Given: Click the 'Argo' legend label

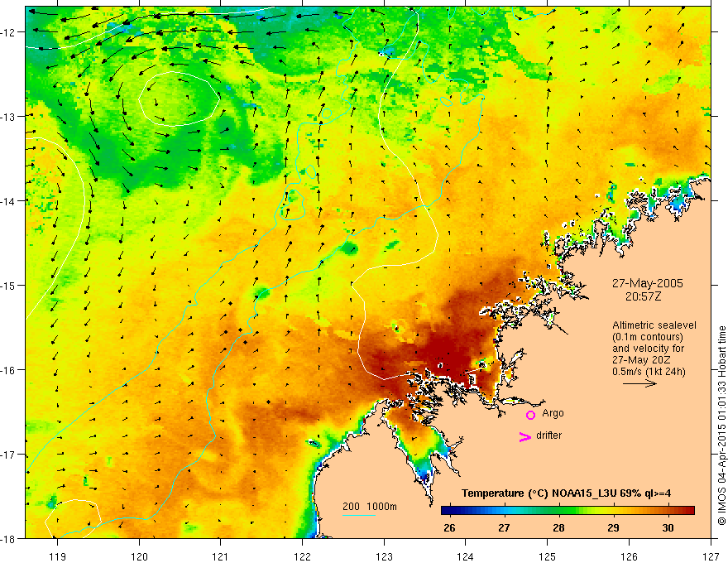Looking at the screenshot, I should (x=553, y=413).
